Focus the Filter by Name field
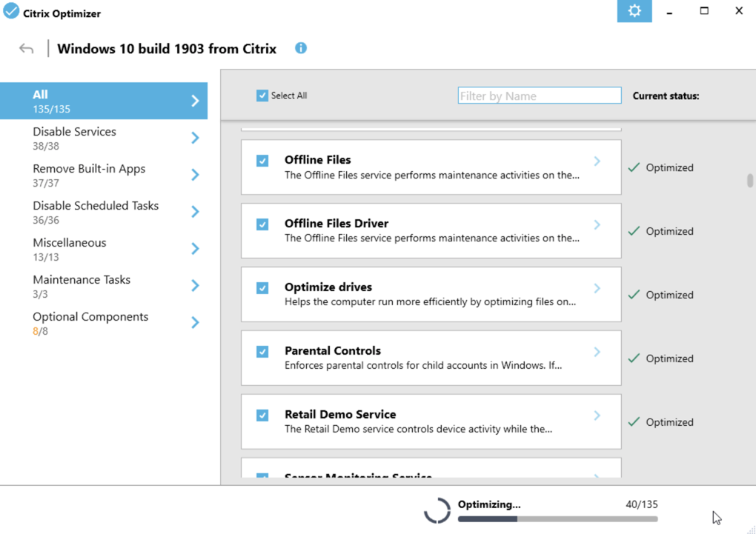 coord(540,96)
